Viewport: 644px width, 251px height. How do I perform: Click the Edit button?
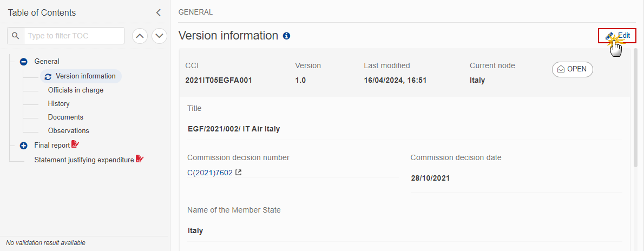coord(617,36)
